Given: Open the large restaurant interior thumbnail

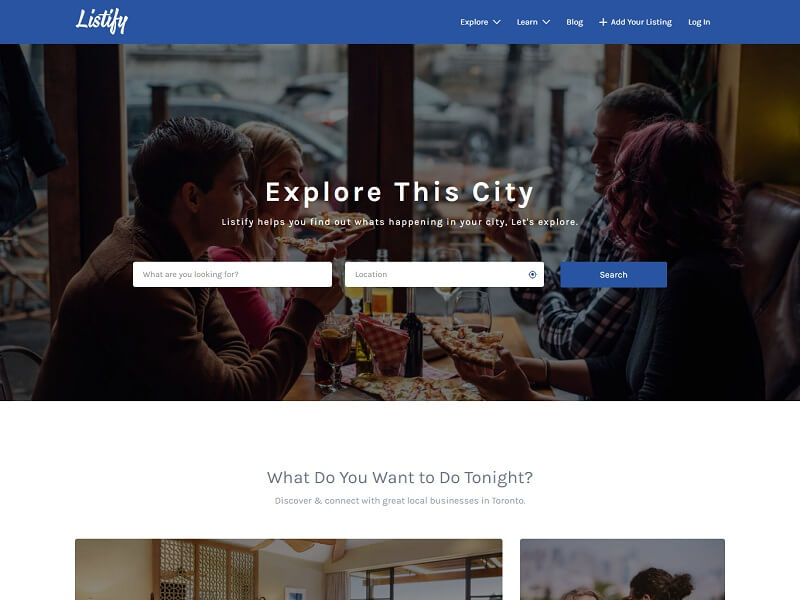Looking at the screenshot, I should point(288,569).
